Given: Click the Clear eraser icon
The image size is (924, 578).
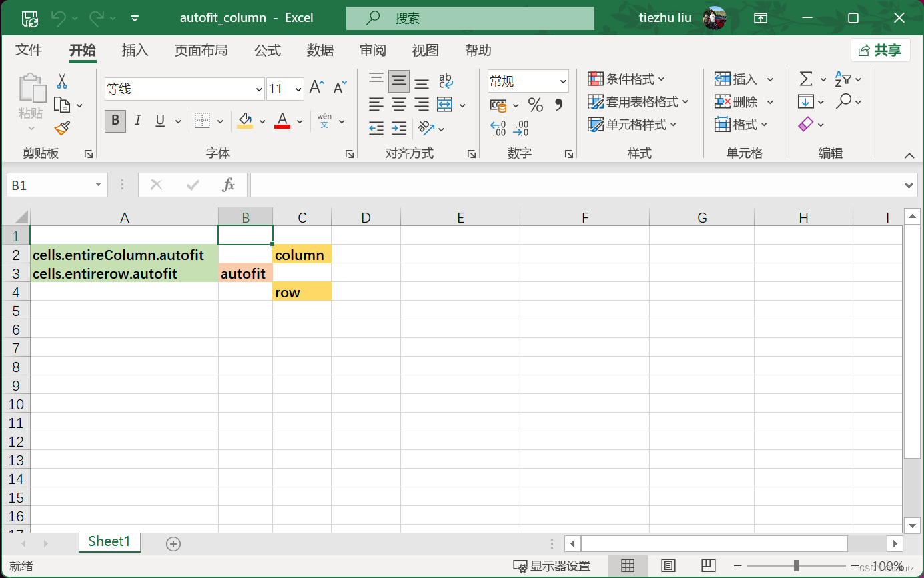Looking at the screenshot, I should click(806, 124).
